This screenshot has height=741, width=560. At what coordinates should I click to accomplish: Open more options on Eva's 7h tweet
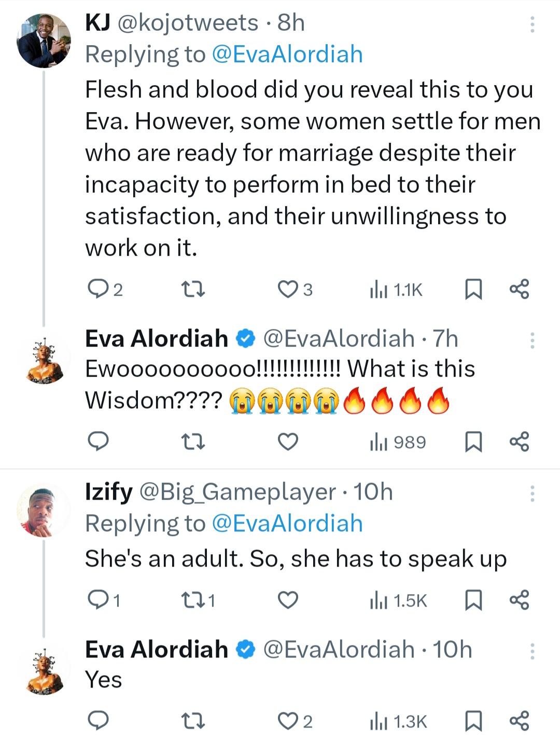(532, 340)
